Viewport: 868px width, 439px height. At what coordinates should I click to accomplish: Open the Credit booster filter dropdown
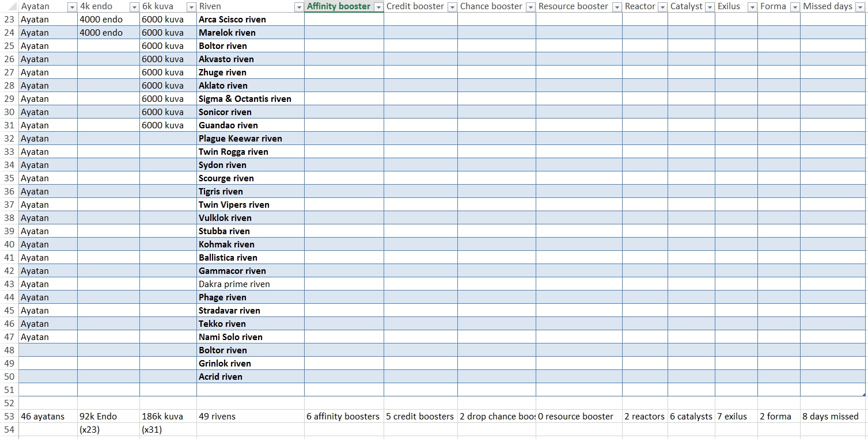(452, 7)
